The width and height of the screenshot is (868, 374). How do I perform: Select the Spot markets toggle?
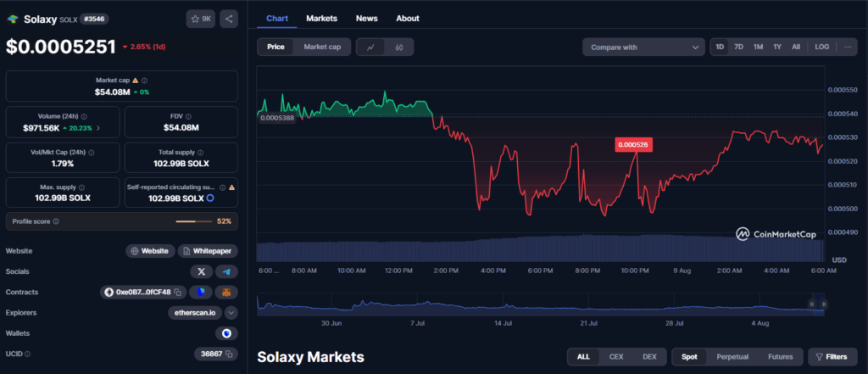pyautogui.click(x=689, y=357)
